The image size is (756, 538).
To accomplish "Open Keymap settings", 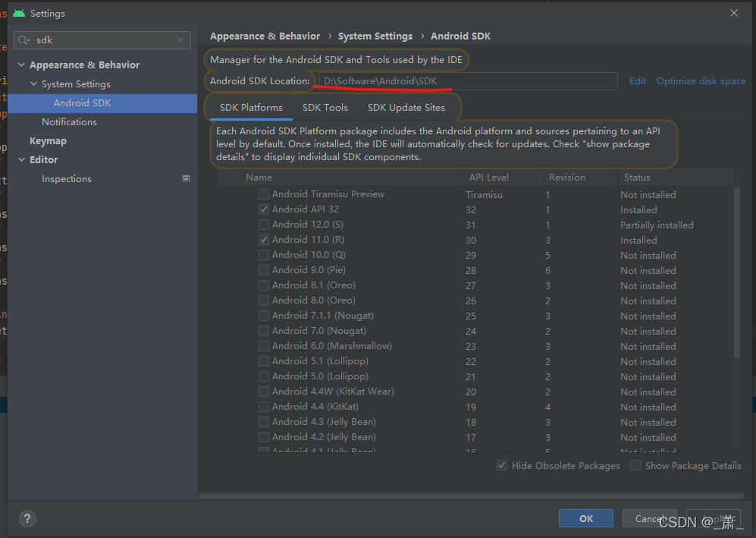I will pyautogui.click(x=49, y=141).
